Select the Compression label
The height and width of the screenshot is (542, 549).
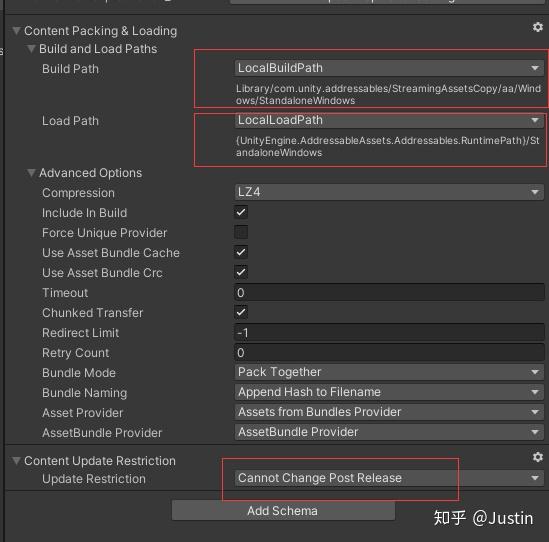(78, 193)
